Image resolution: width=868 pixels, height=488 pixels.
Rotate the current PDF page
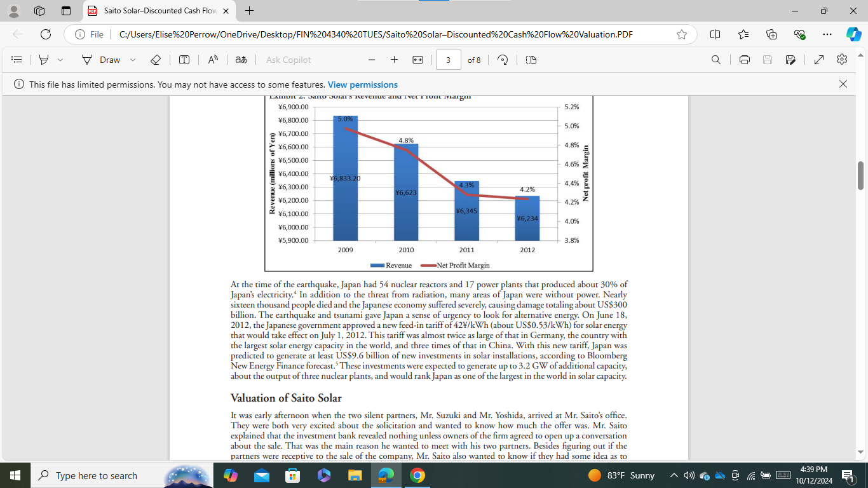pyautogui.click(x=501, y=59)
